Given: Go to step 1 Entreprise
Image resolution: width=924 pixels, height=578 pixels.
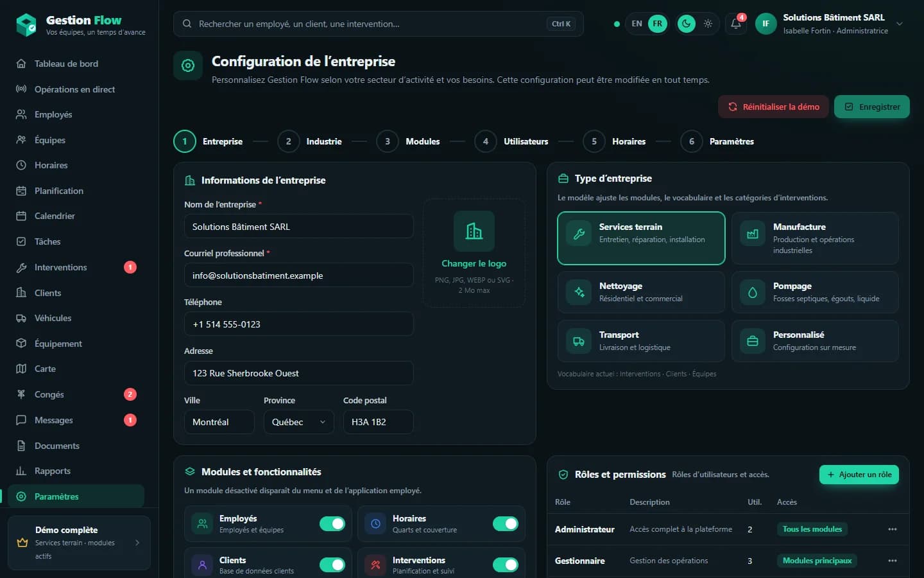Looking at the screenshot, I should tap(209, 141).
